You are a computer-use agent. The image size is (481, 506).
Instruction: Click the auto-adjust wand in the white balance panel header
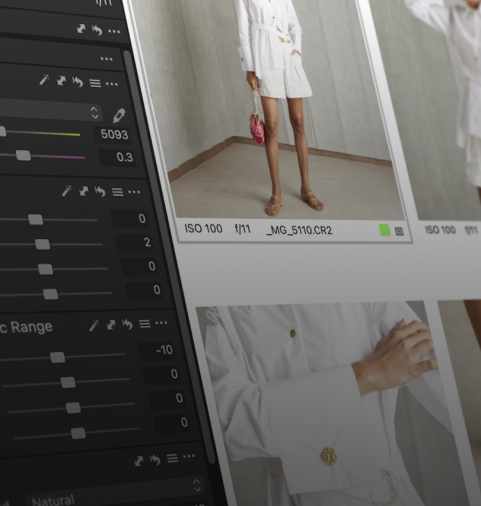coord(44,80)
